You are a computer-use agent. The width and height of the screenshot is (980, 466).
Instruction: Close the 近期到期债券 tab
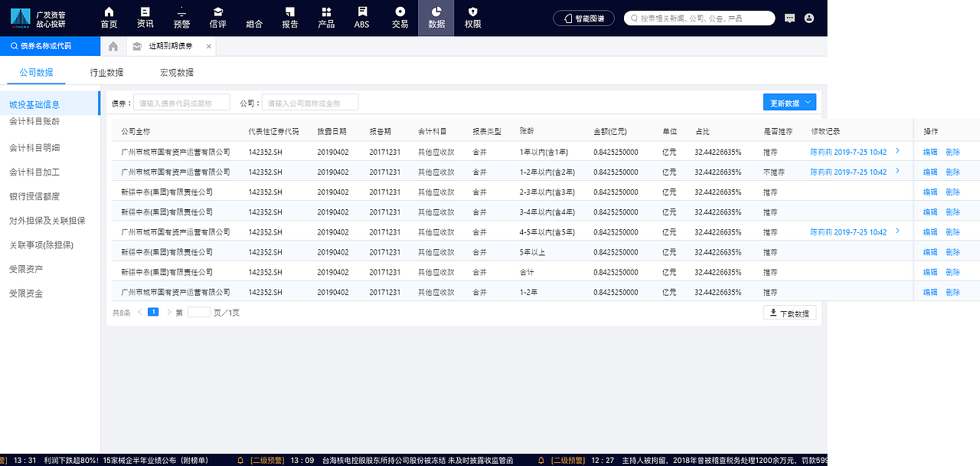tap(208, 46)
